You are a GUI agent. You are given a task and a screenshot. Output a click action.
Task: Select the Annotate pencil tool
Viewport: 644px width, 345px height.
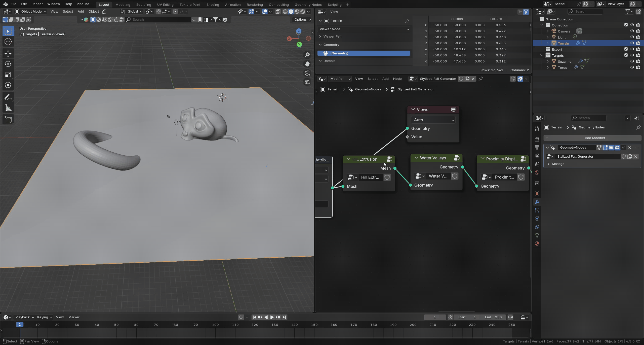click(8, 97)
